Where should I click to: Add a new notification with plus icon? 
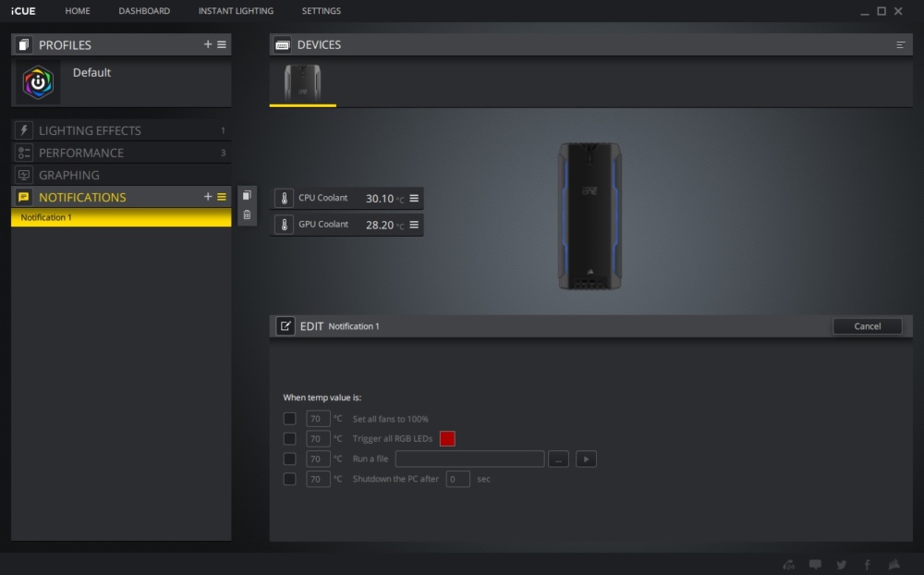pyautogui.click(x=207, y=196)
